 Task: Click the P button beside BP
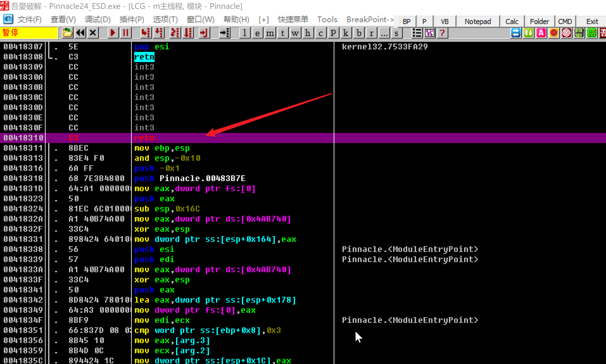pos(424,22)
